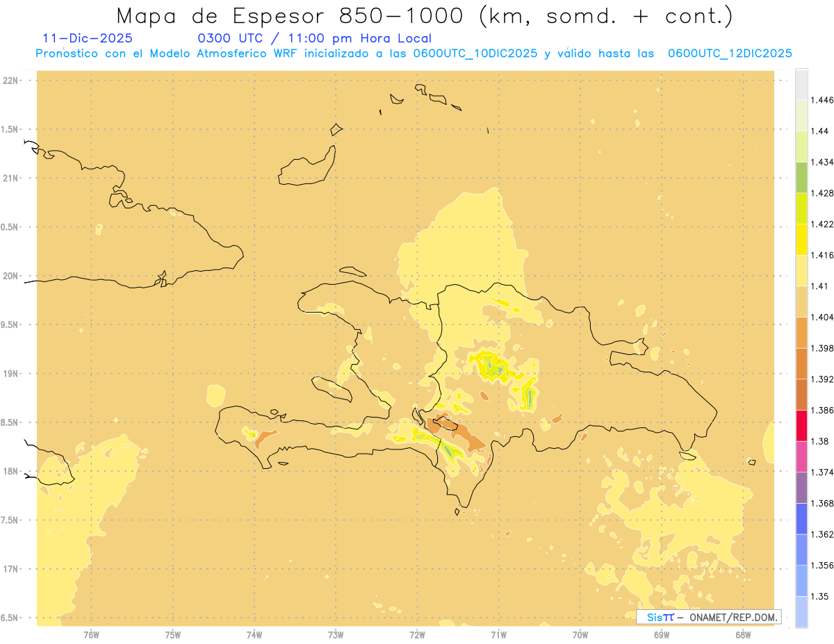834x644 pixels.
Task: Pick the pink swatch between 1.374 and 1.38
Action: point(801,456)
